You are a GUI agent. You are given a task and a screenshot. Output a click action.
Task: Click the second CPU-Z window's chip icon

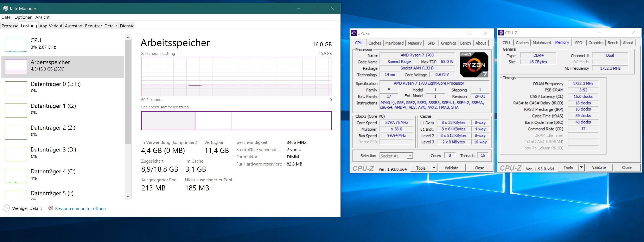coord(501,33)
